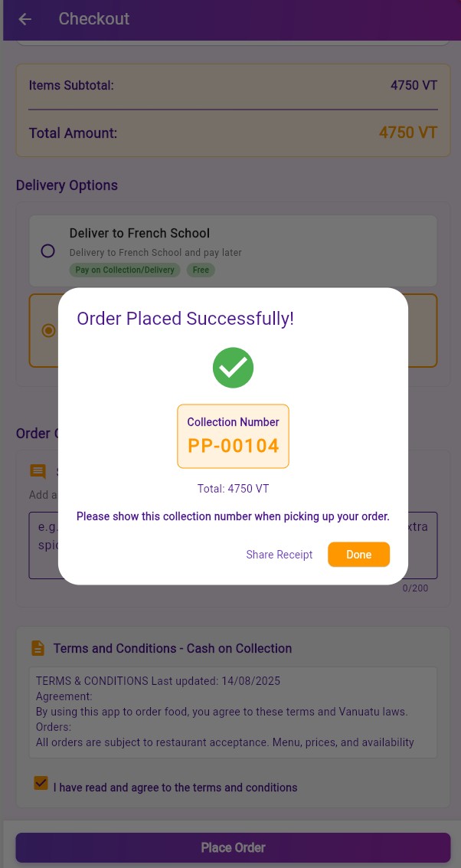Viewport: 461px width, 868px height.
Task: Click the Pay on Collection/Delivery badge
Action: coord(125,270)
